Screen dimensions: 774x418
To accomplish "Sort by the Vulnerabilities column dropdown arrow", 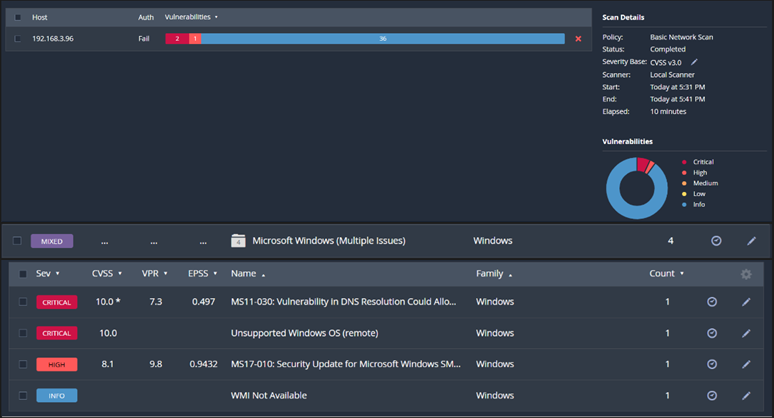I will 216,17.
